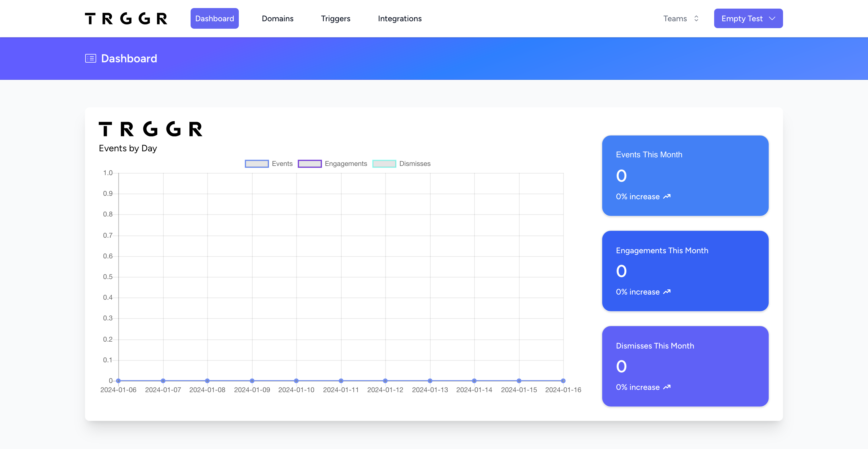
Task: Click the Dismisses This Month card title
Action: click(x=655, y=346)
